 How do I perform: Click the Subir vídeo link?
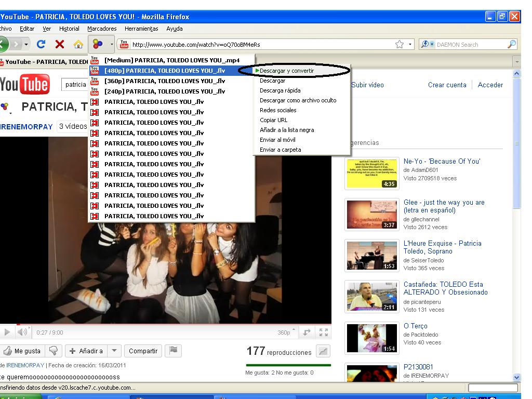367,85
